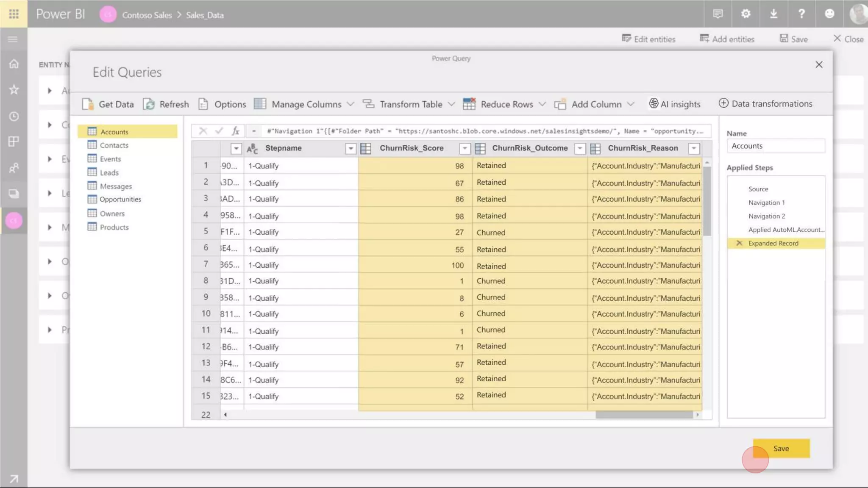The width and height of the screenshot is (868, 488).
Task: Open the settings gear in header
Action: click(746, 14)
